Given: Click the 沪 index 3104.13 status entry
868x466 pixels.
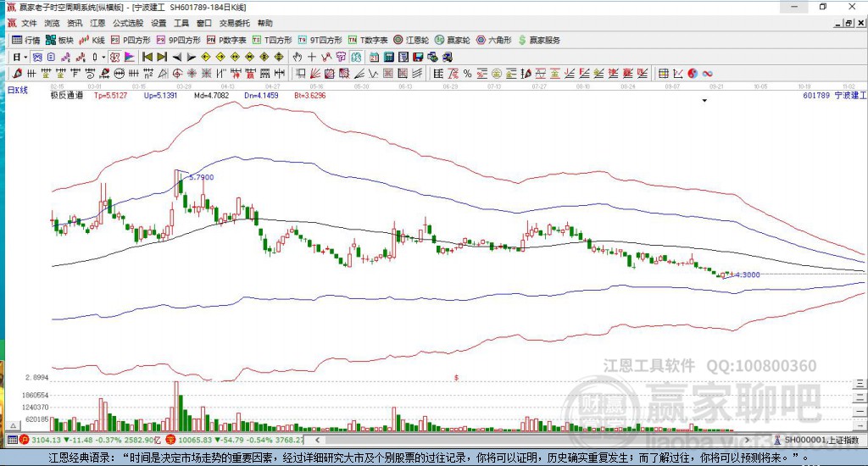Looking at the screenshot, I should [x=90, y=440].
